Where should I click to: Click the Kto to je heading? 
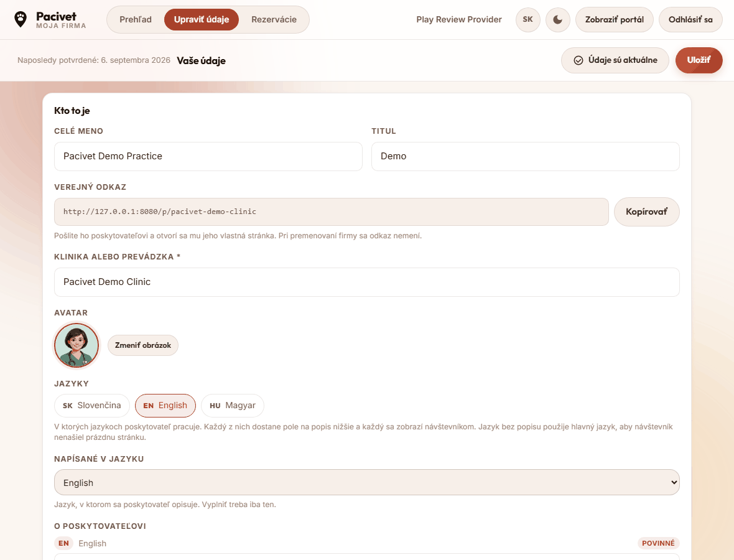[x=72, y=111]
